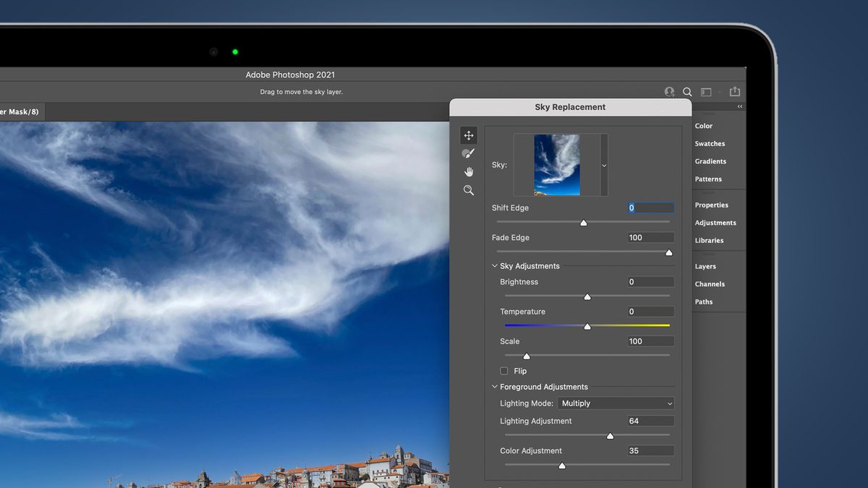Collapse the right panel dock
Screen dimensions: 868x488
pyautogui.click(x=739, y=106)
